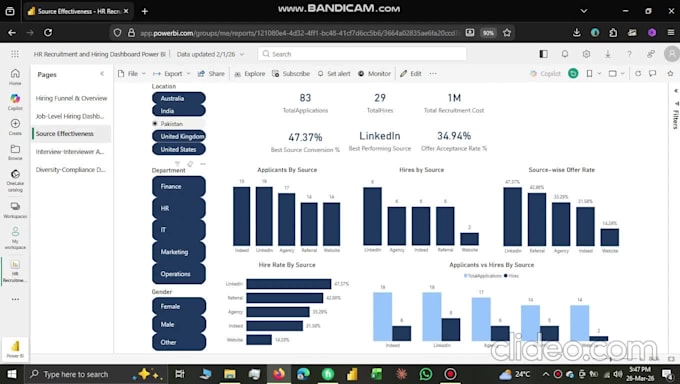Open browser downloads icon
Screen dimensions: 680x384
coord(576,33)
